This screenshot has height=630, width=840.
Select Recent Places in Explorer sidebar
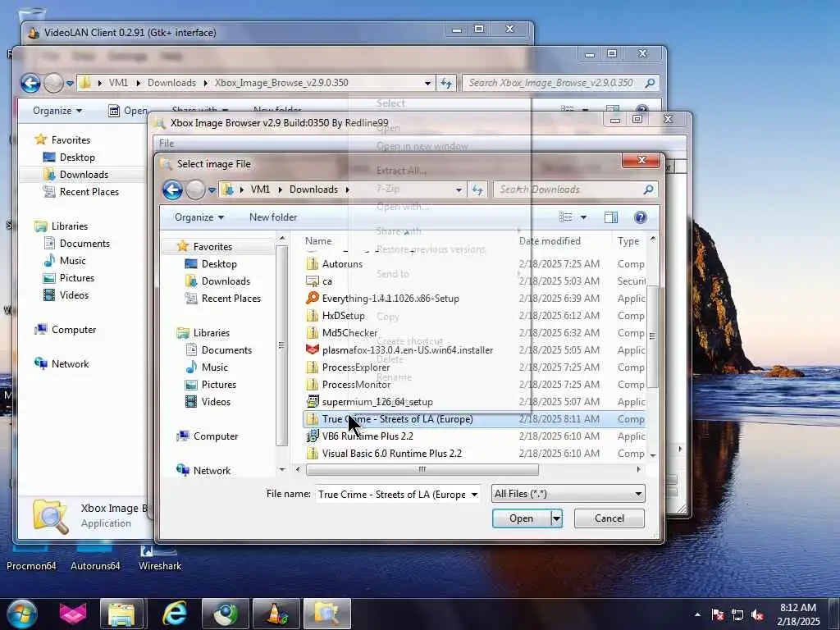89,192
